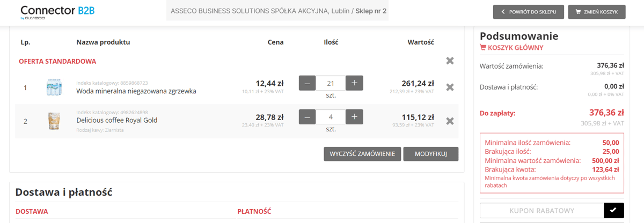Delete Woda mineralna row from cart
This screenshot has height=223, width=644.
coord(450,87)
